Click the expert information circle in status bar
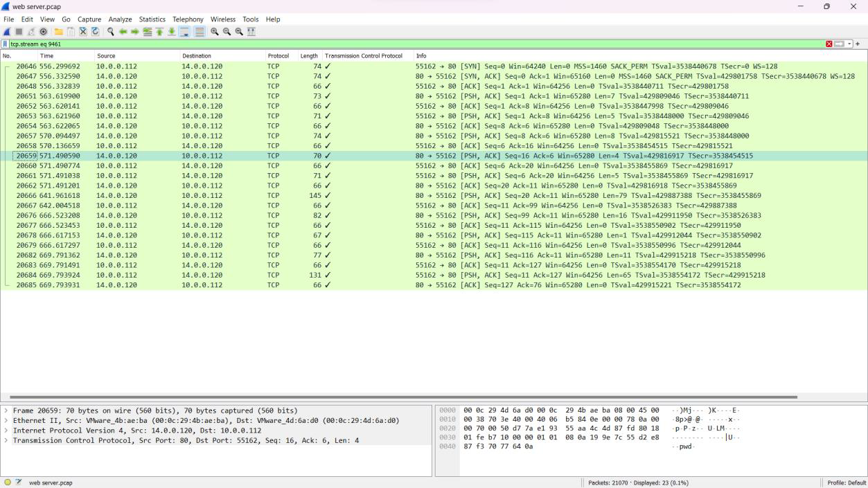Screen dimensions: 868x488 tap(8, 482)
